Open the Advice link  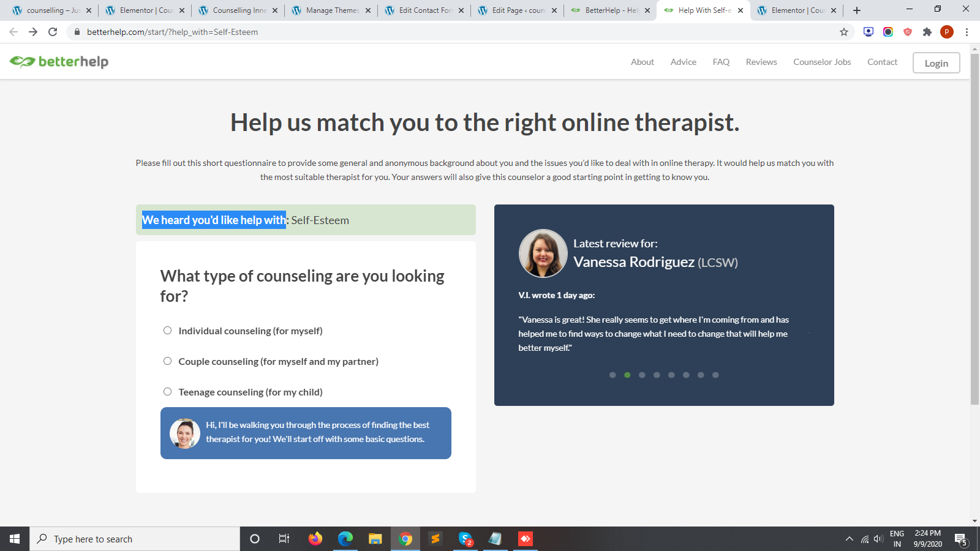[684, 62]
